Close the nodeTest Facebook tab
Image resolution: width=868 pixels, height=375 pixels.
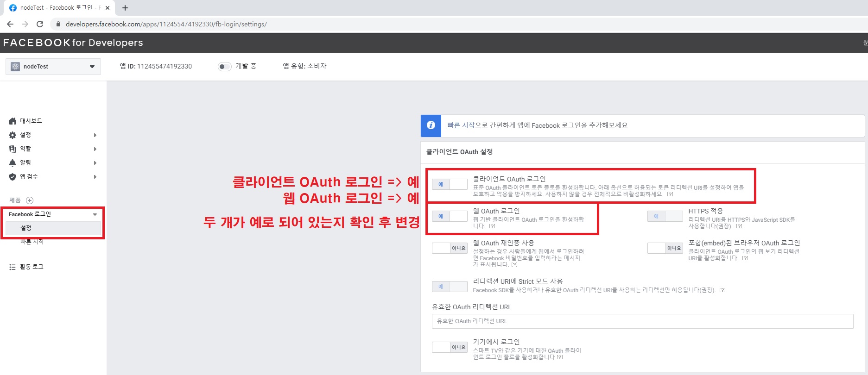(108, 8)
